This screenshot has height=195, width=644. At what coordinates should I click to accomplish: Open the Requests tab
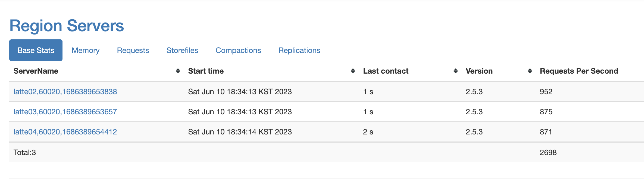point(133,50)
